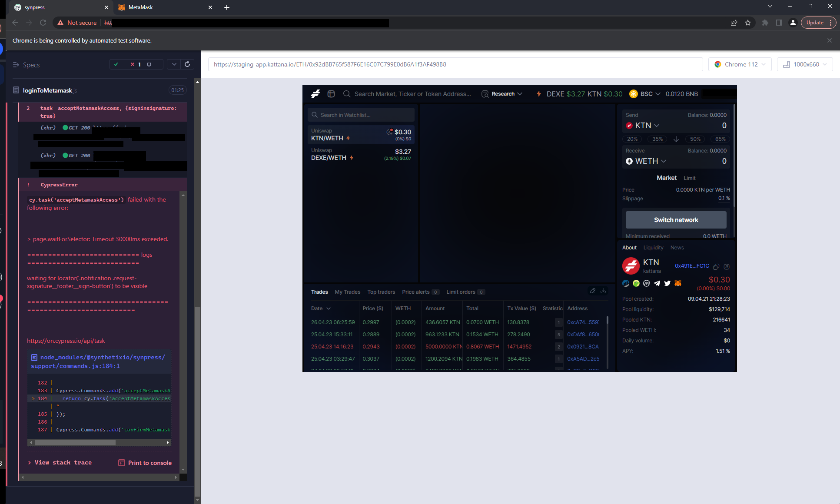Click the MetaMask fox icon in About panel

point(678,283)
